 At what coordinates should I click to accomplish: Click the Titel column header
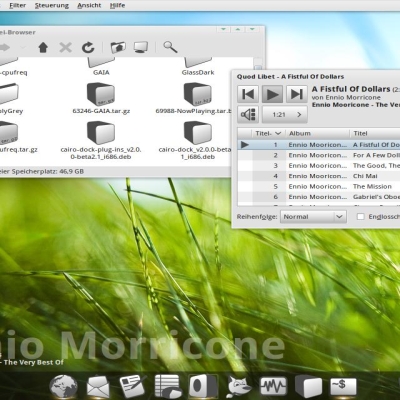click(x=375, y=133)
